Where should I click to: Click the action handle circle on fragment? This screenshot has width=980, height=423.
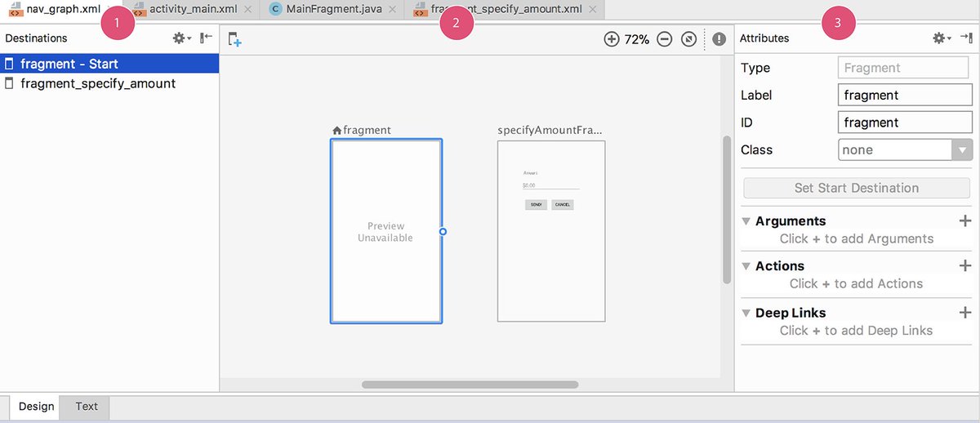tap(443, 231)
